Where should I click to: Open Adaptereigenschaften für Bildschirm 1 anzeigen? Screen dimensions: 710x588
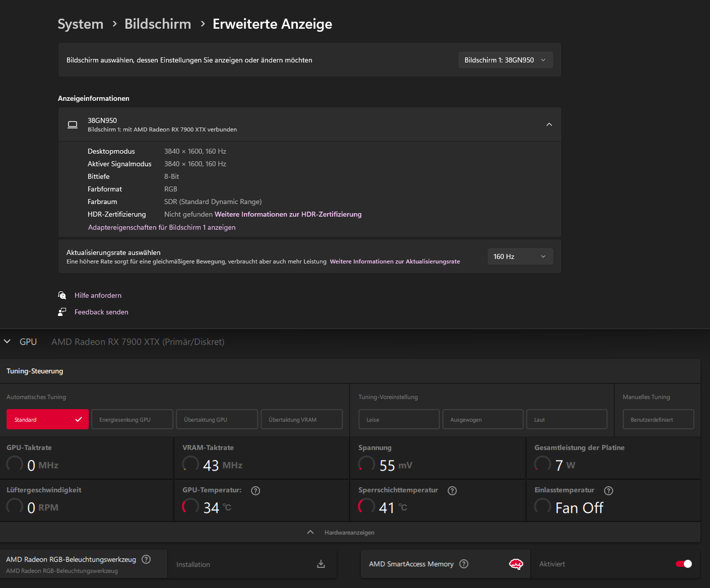click(x=162, y=227)
